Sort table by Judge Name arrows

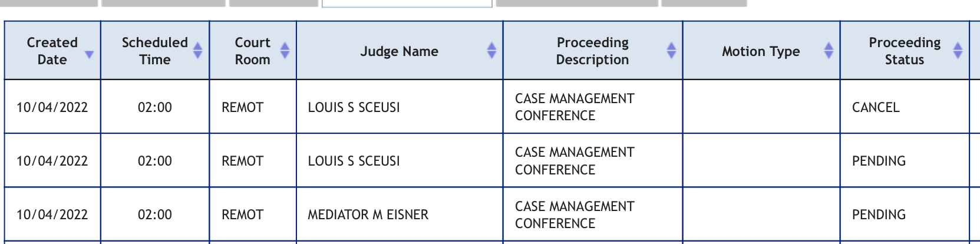(x=491, y=51)
